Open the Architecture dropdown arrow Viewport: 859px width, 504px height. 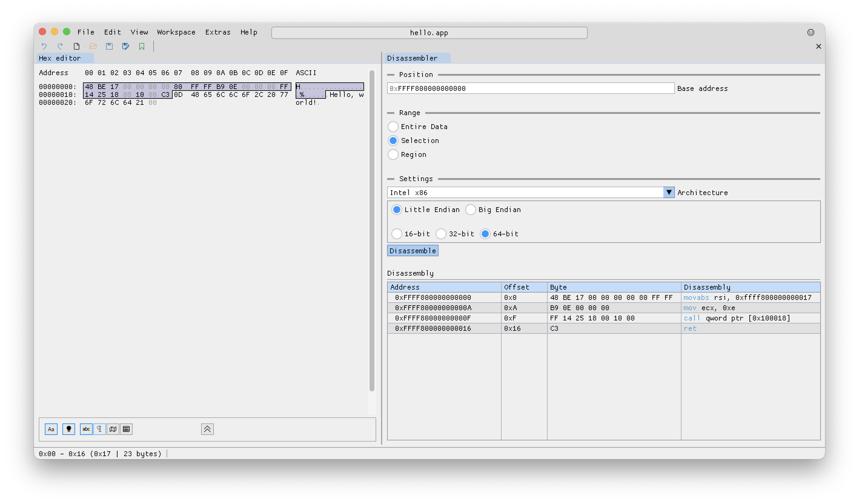[x=669, y=193]
